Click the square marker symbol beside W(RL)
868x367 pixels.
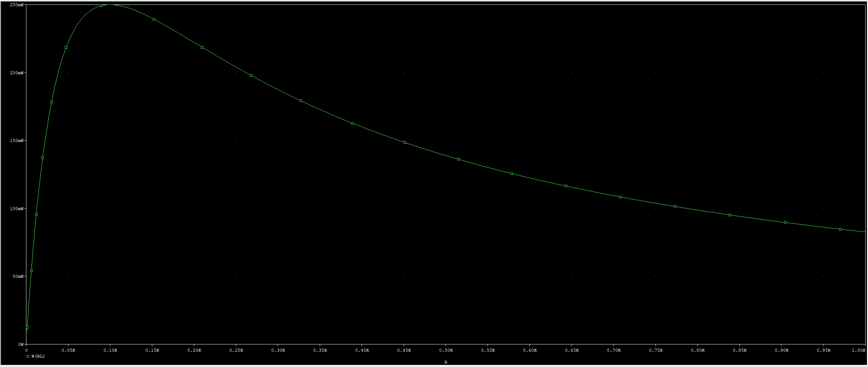[x=28, y=356]
